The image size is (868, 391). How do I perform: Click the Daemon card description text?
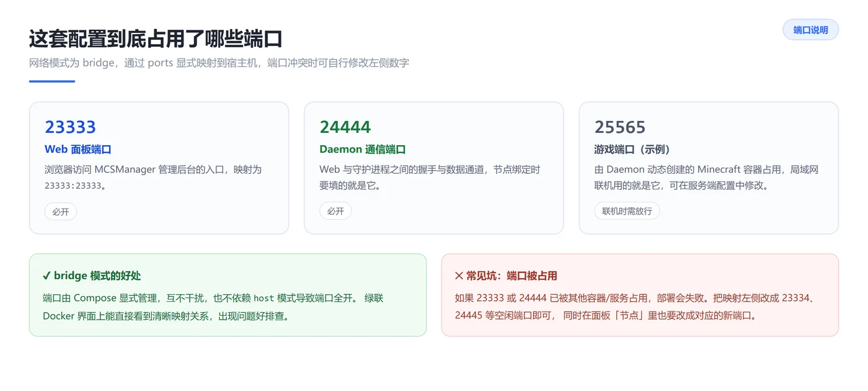430,178
